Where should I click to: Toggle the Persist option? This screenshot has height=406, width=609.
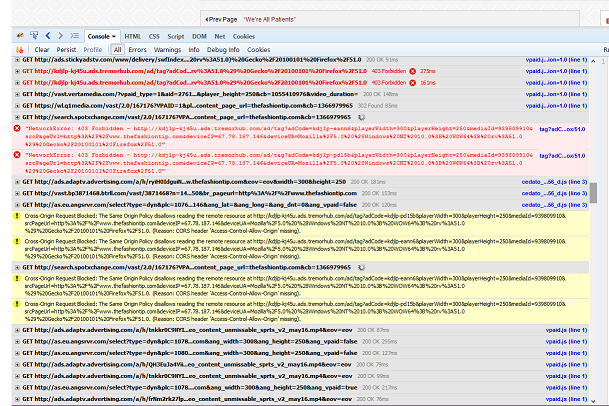(66, 49)
